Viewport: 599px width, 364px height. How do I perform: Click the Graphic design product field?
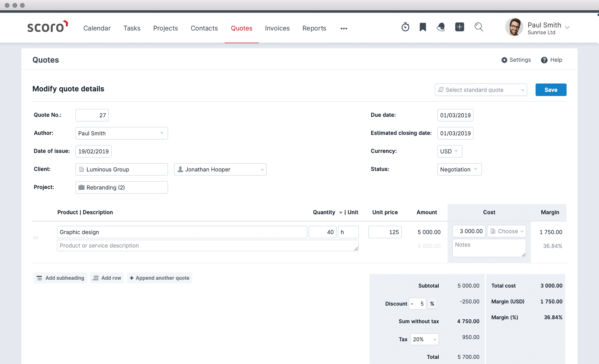coord(182,232)
